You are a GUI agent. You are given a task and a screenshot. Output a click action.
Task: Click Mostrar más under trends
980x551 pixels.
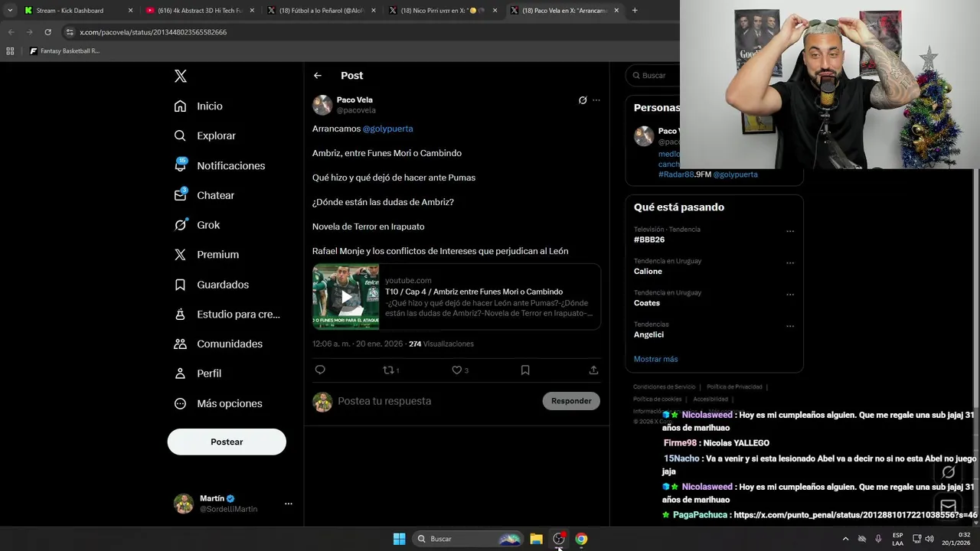655,359
